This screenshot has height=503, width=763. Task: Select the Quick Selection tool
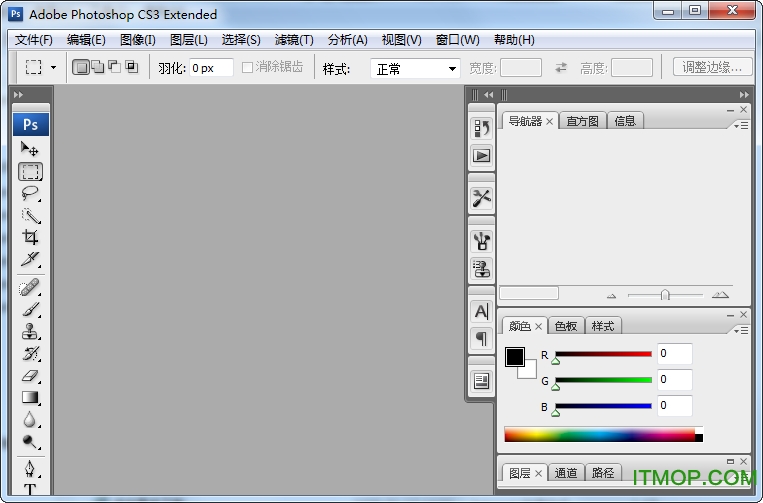(x=30, y=216)
